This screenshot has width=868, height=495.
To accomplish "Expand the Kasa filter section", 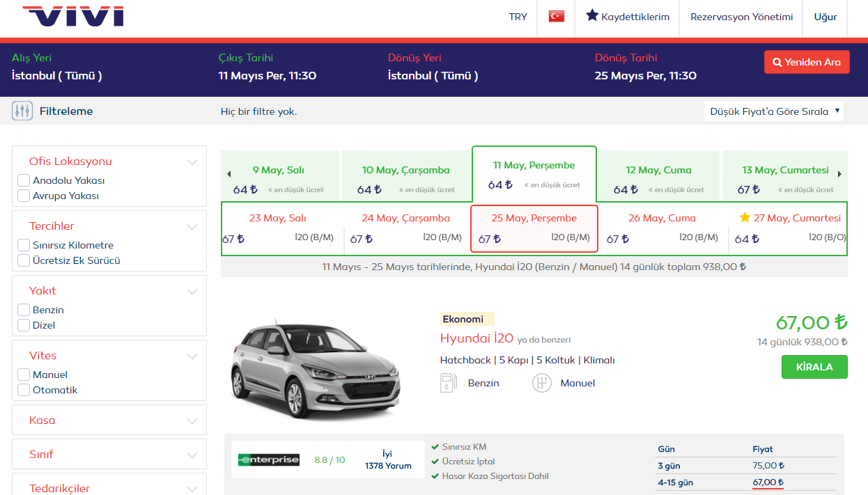I will coord(192,421).
